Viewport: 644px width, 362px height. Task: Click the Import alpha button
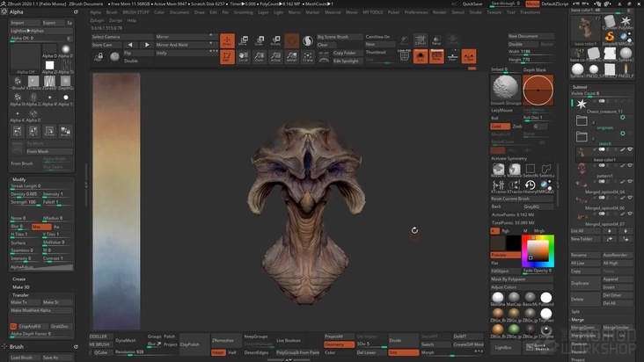click(x=25, y=23)
